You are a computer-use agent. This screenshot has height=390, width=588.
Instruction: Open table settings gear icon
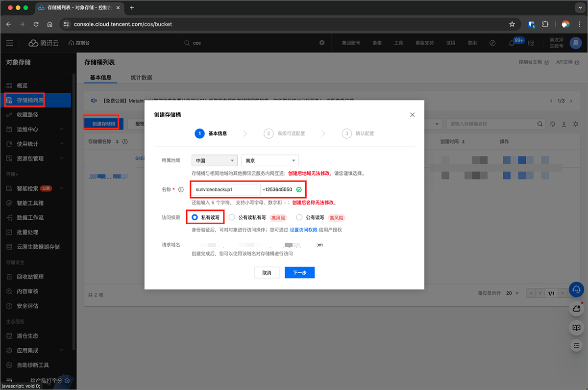click(576, 124)
